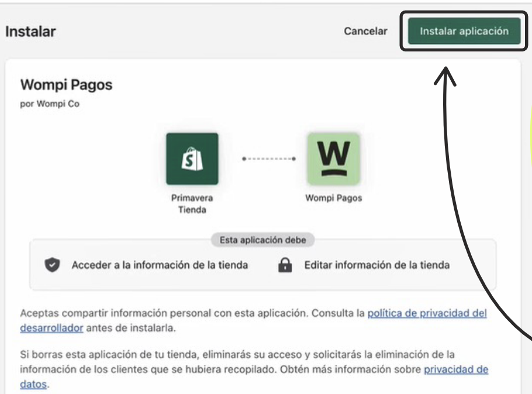Open the privacidad de datos link
The image size is (532, 394).
click(x=457, y=369)
